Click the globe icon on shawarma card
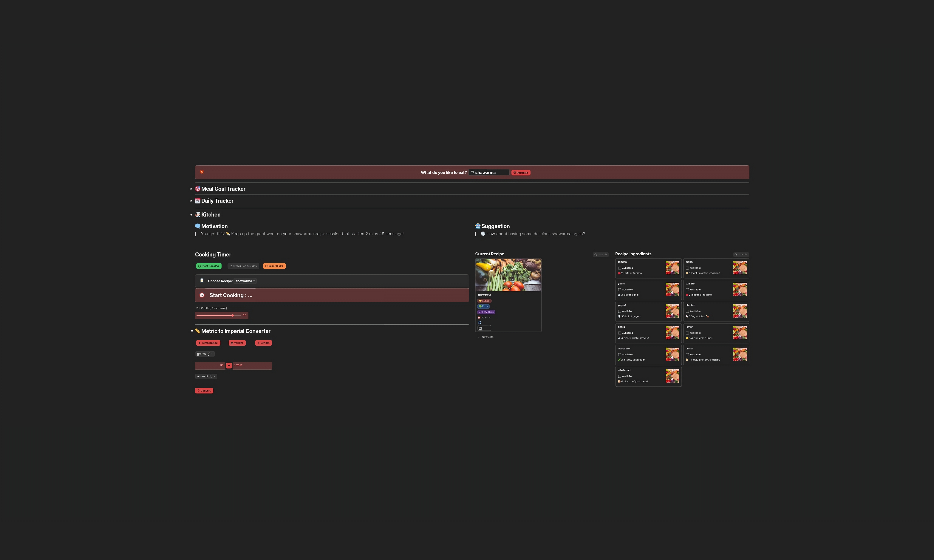The height and width of the screenshot is (560, 934). [x=480, y=323]
